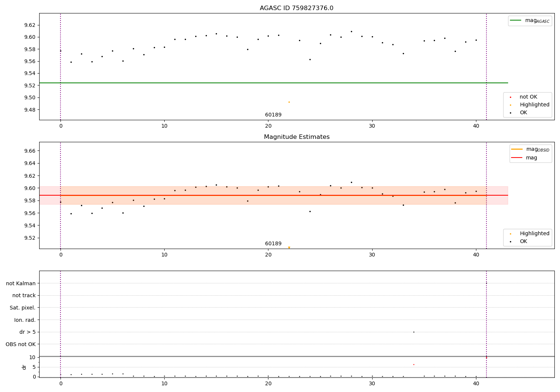The height and width of the screenshot is (392, 560).
Task: Click the 'Magnitude Estimates' subplot title
Action: pos(296,137)
